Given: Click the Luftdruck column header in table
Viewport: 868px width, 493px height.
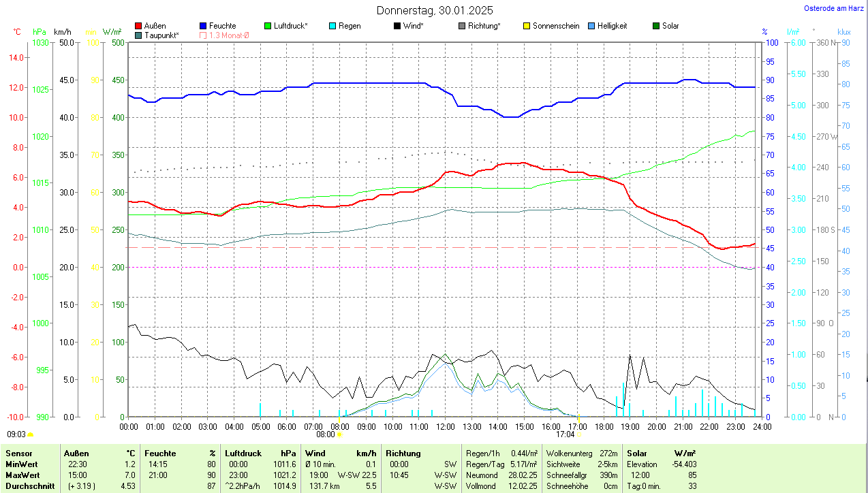Looking at the screenshot, I should [244, 453].
